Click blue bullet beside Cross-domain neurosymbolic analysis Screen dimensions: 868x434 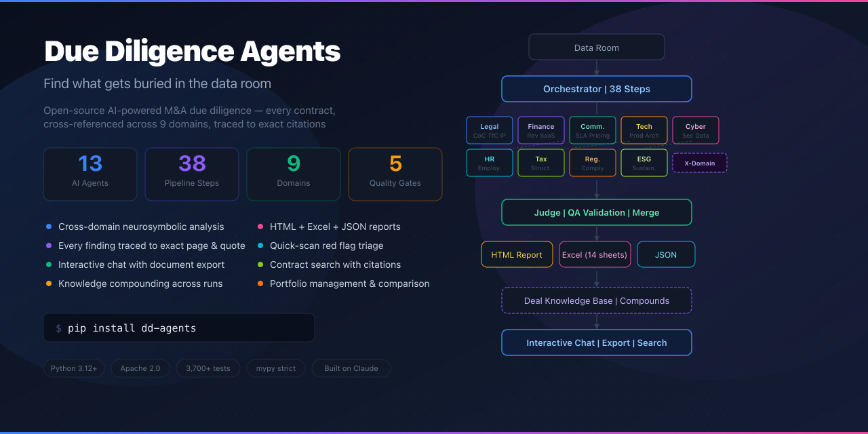49,226
